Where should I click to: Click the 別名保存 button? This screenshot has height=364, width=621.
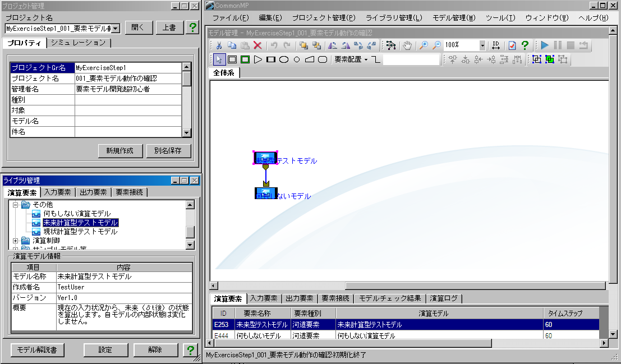coord(168,151)
